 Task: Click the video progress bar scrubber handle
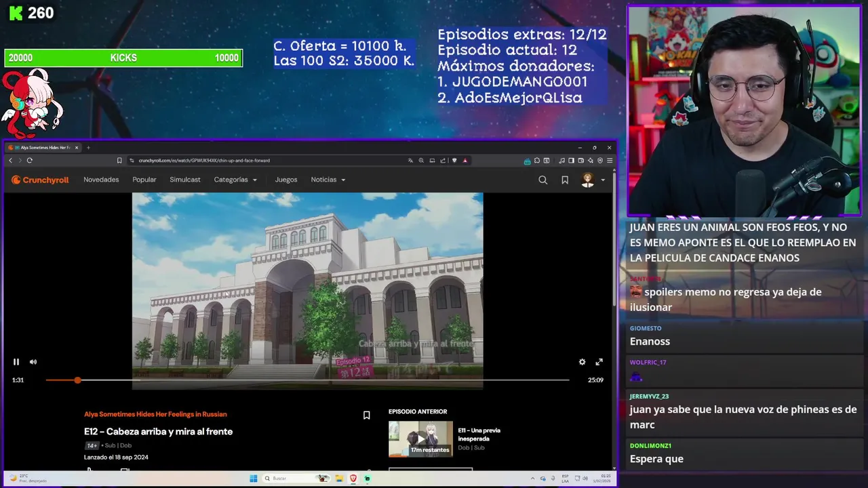pyautogui.click(x=77, y=380)
